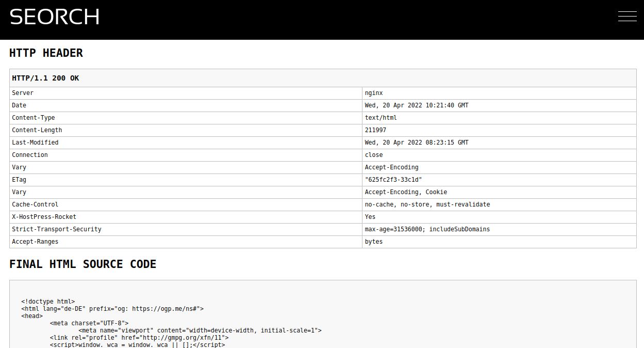Screen dimensions: 644x348
Task: Click the Strict-Transport-Security header cell
Action: 186,230
